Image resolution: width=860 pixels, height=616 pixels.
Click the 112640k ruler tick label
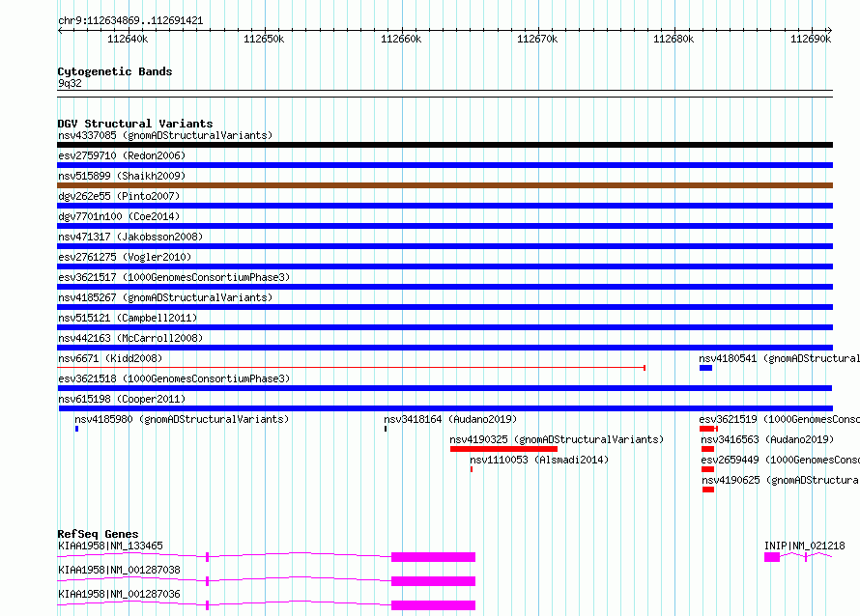[128, 39]
